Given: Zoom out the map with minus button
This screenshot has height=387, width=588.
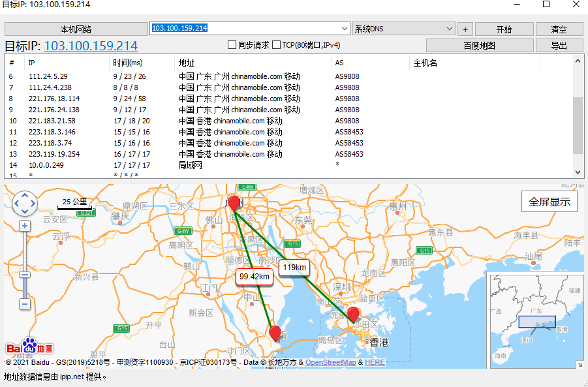Looking at the screenshot, I should pyautogui.click(x=25, y=303).
